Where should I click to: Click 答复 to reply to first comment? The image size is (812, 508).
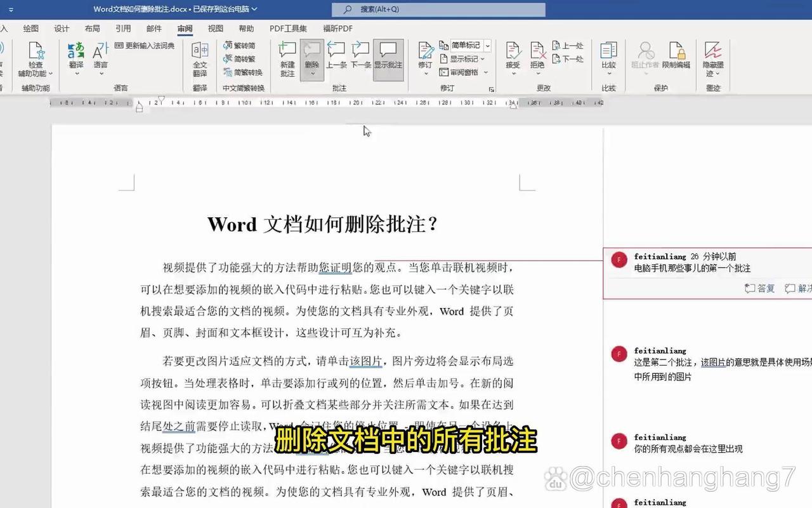pyautogui.click(x=760, y=288)
